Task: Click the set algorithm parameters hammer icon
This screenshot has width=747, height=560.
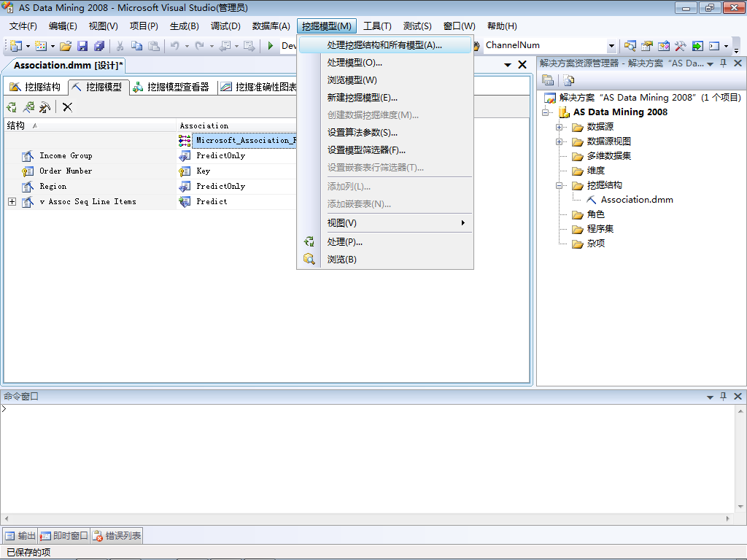Action: pos(44,107)
